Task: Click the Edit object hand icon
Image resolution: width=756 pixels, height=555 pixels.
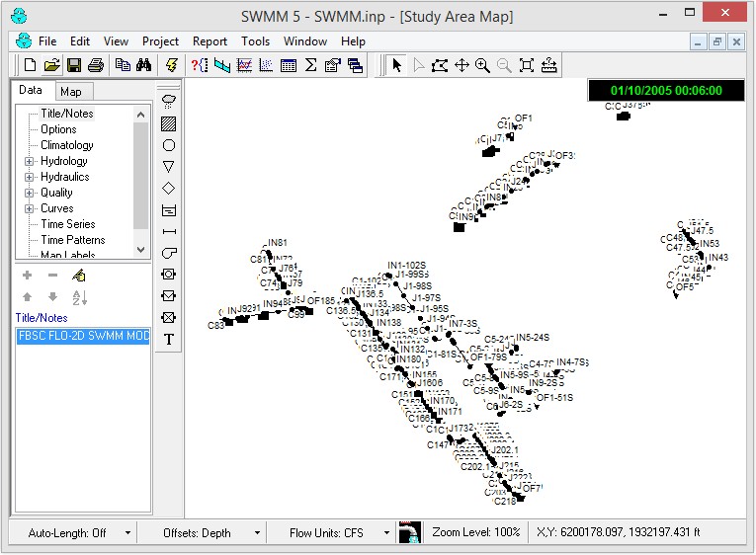Action: click(78, 276)
